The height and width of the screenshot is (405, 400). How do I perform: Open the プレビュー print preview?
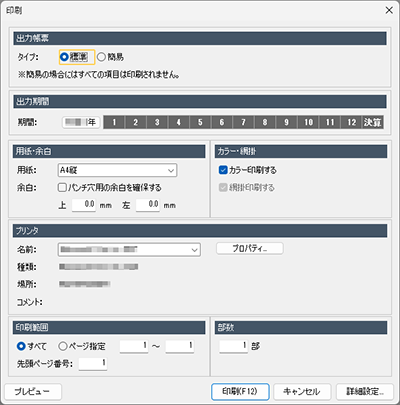(33, 392)
